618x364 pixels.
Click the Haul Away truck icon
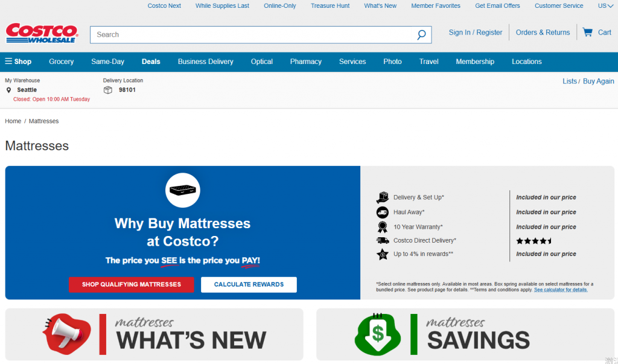(x=382, y=212)
